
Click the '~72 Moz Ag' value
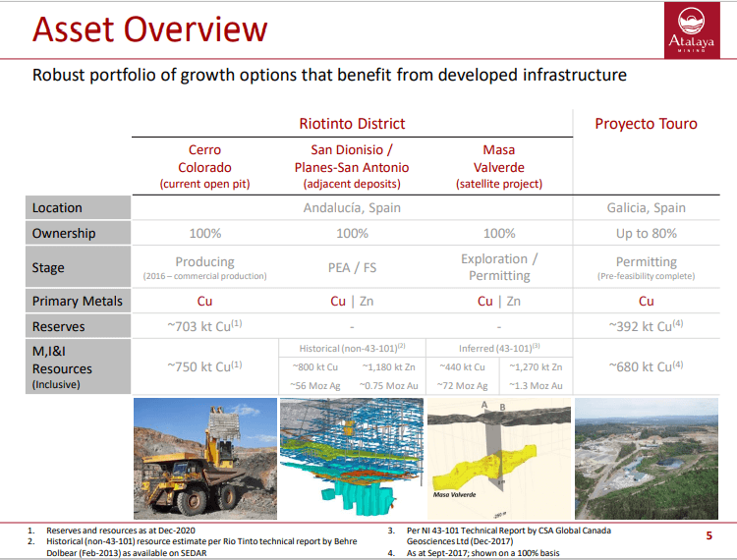[x=462, y=386]
